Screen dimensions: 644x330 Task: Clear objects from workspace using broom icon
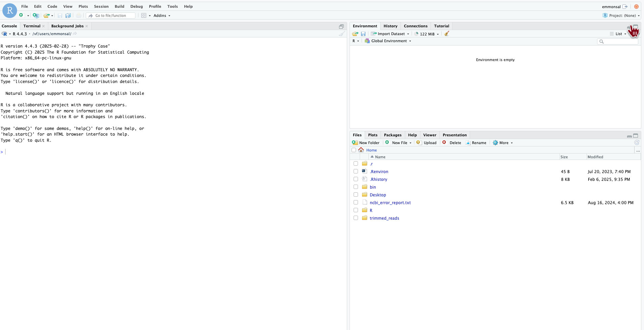(446, 34)
